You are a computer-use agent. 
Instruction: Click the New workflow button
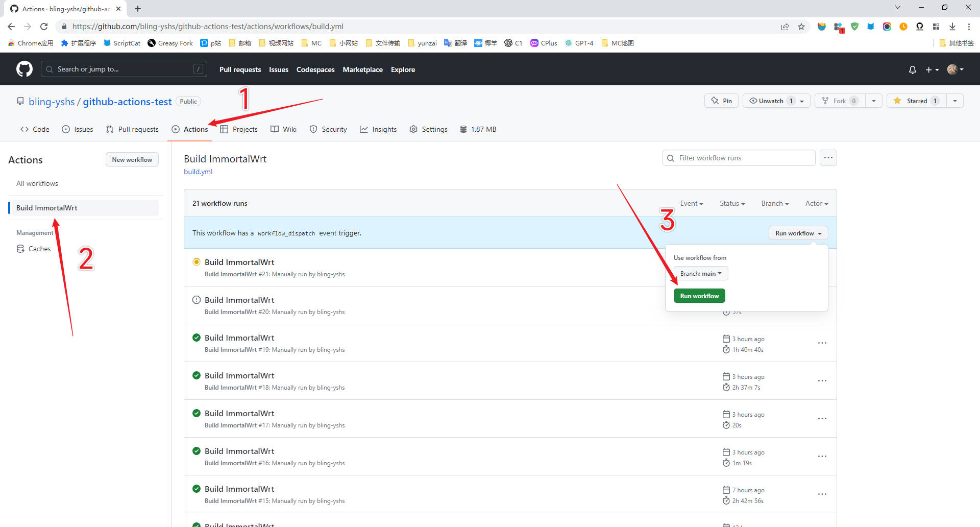132,159
